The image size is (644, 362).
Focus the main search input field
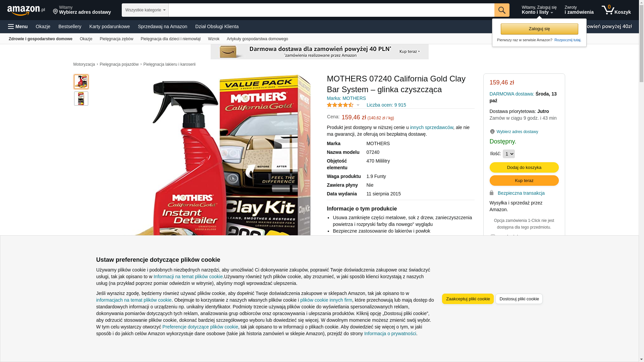(x=331, y=10)
